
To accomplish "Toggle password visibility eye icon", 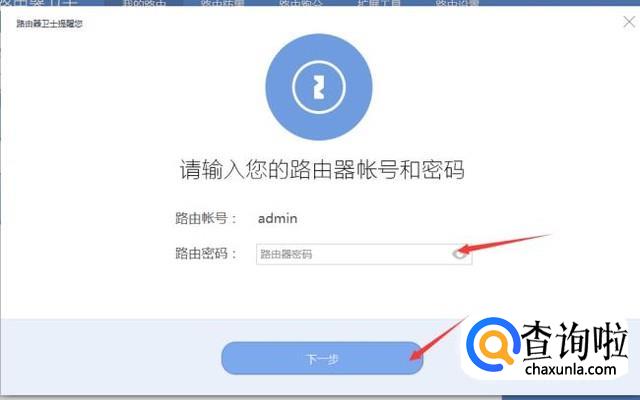I will pyautogui.click(x=460, y=254).
